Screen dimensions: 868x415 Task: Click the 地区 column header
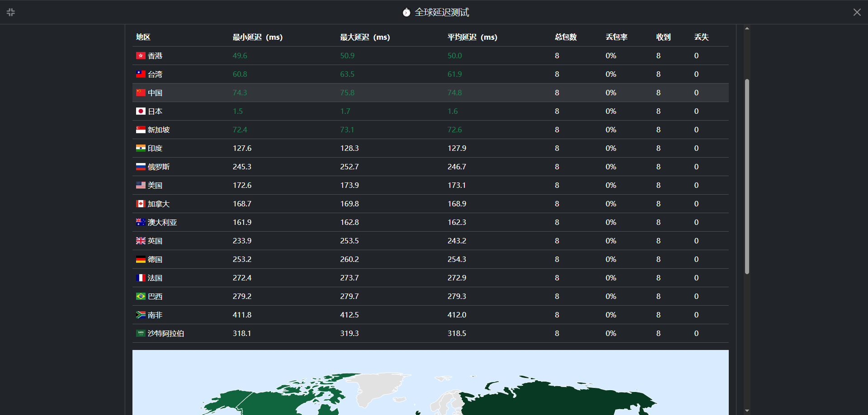pos(143,37)
